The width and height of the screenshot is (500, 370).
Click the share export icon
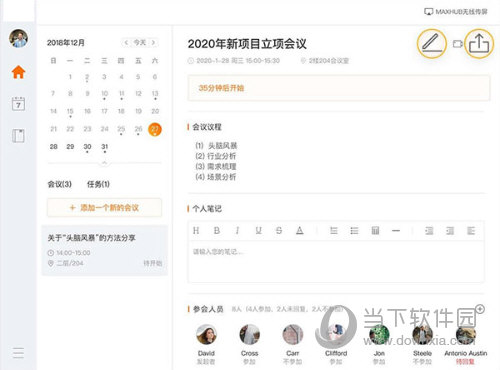tap(479, 44)
